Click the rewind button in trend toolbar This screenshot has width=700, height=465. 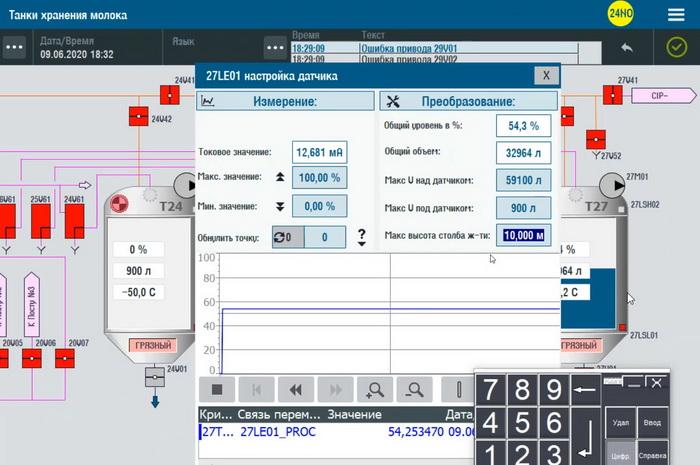(295, 388)
